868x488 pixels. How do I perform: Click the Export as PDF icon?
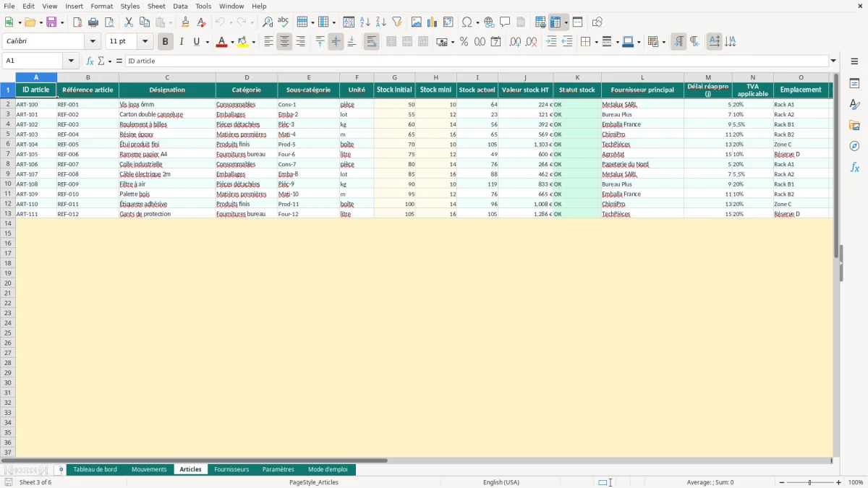tap(77, 22)
